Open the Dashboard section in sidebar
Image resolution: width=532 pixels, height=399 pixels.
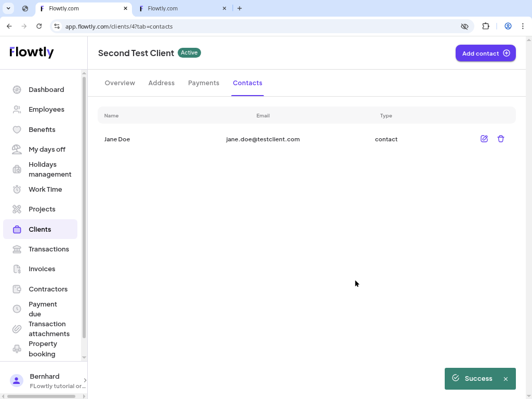click(46, 89)
